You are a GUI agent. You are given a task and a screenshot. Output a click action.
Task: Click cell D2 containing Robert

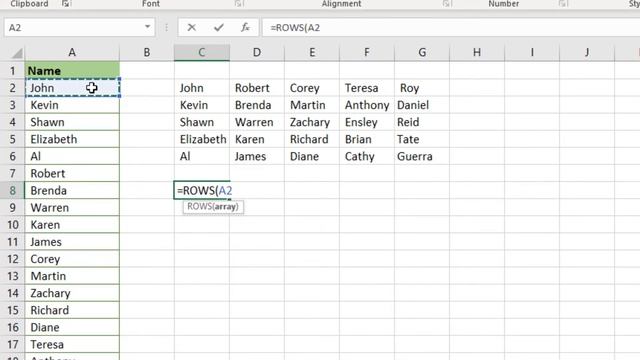coord(257,88)
